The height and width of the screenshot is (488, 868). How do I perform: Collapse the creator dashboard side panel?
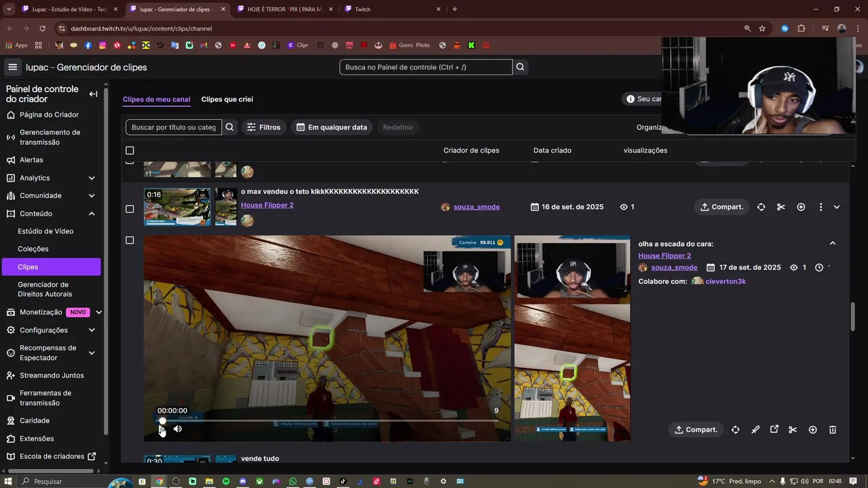coord(93,94)
